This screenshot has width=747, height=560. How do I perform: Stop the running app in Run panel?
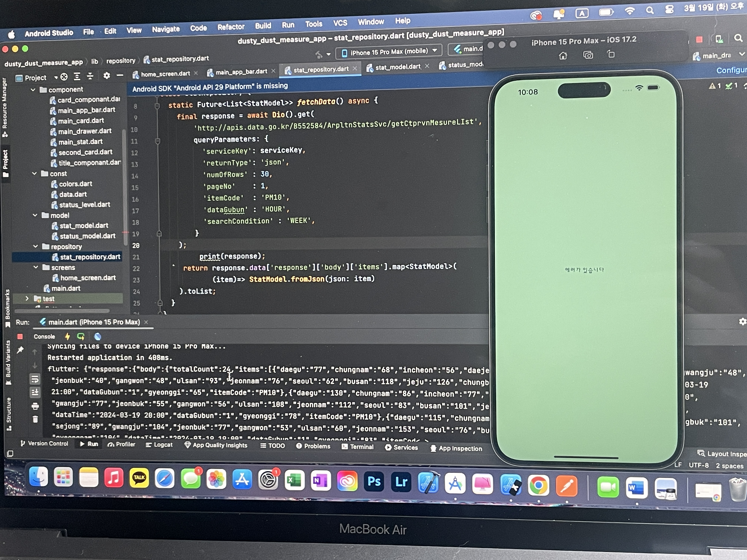click(x=20, y=336)
